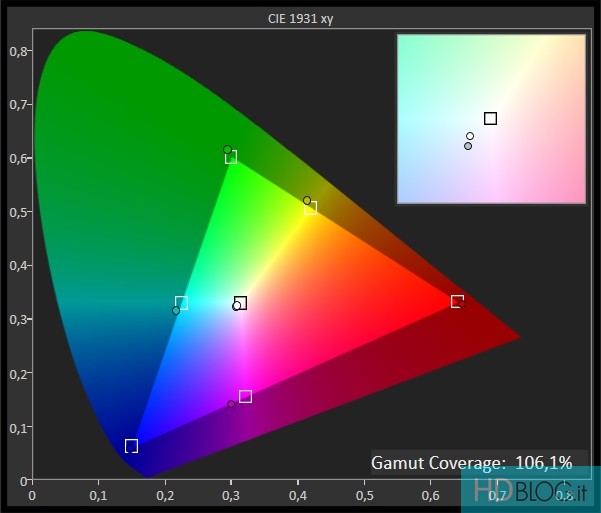Select the white point target square in main chart
This screenshot has height=513, width=601.
240,302
